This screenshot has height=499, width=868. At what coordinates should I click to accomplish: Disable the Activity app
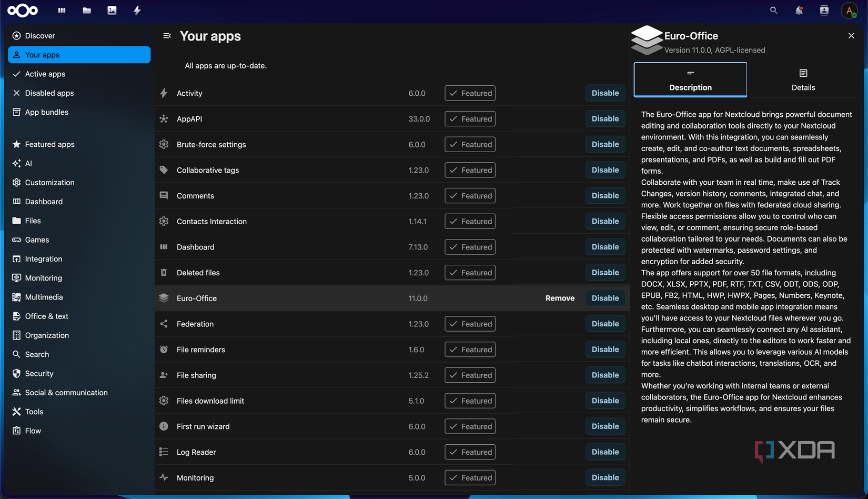pos(605,93)
